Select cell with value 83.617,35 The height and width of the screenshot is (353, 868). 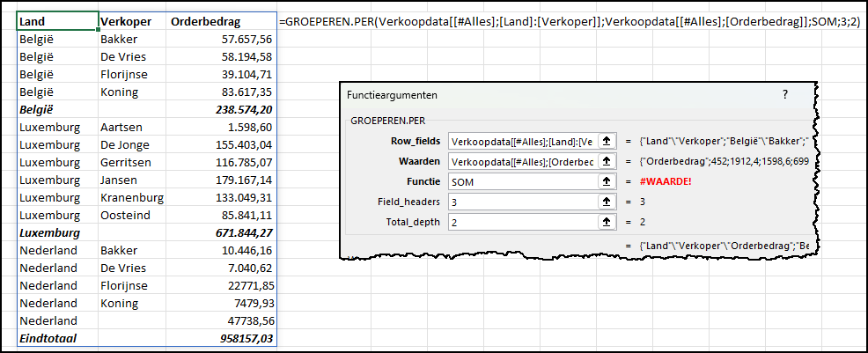(222, 92)
